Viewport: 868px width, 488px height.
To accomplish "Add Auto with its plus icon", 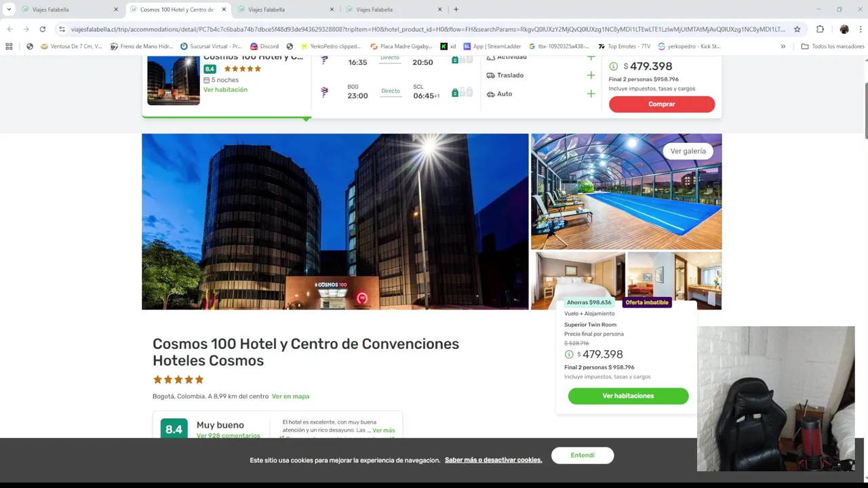I will pos(591,94).
